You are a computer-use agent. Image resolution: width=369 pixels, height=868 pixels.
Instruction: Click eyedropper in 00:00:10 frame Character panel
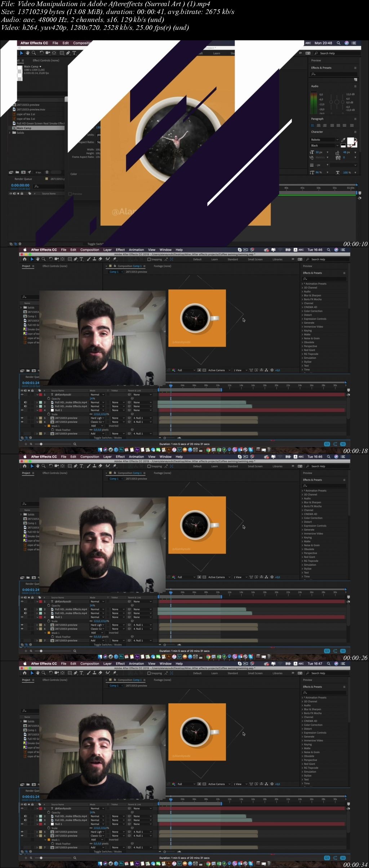coord(343,140)
